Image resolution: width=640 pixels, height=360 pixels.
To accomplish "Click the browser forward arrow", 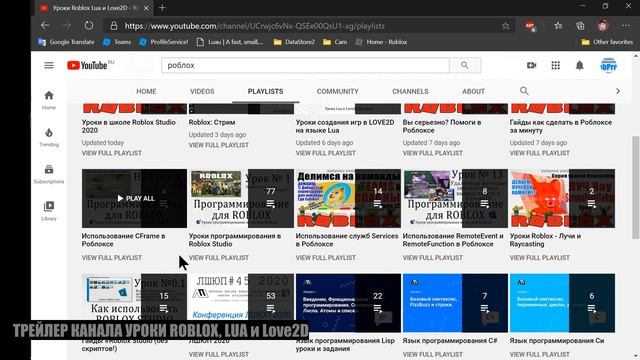I will pyautogui.click(x=67, y=26).
